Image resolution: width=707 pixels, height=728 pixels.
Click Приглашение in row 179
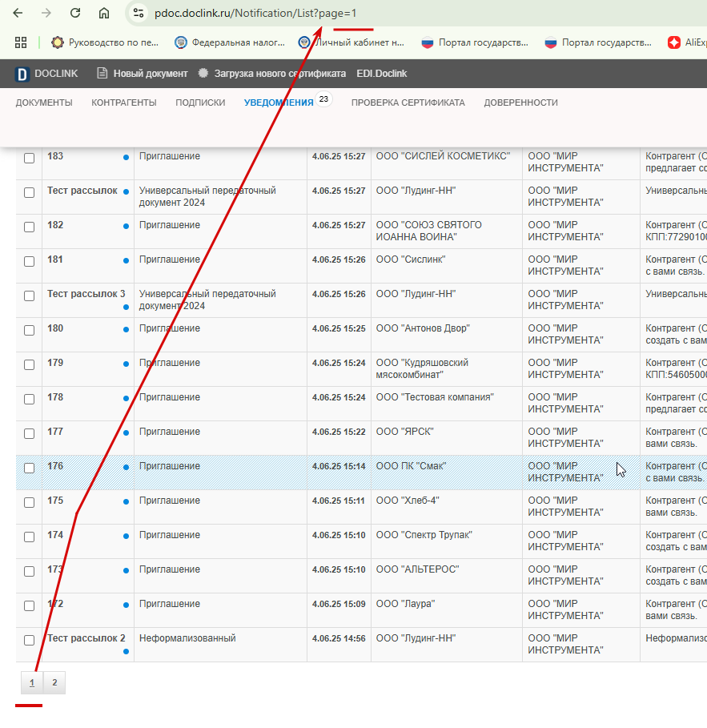[170, 363]
